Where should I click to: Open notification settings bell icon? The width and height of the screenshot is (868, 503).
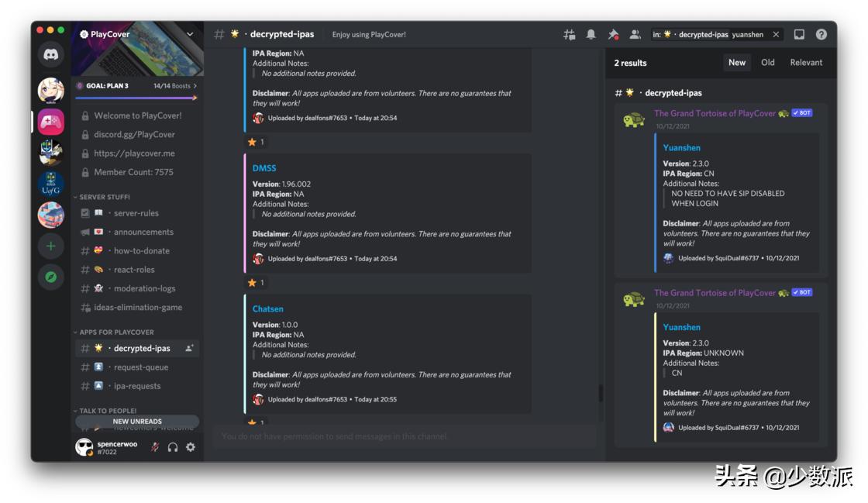(591, 35)
